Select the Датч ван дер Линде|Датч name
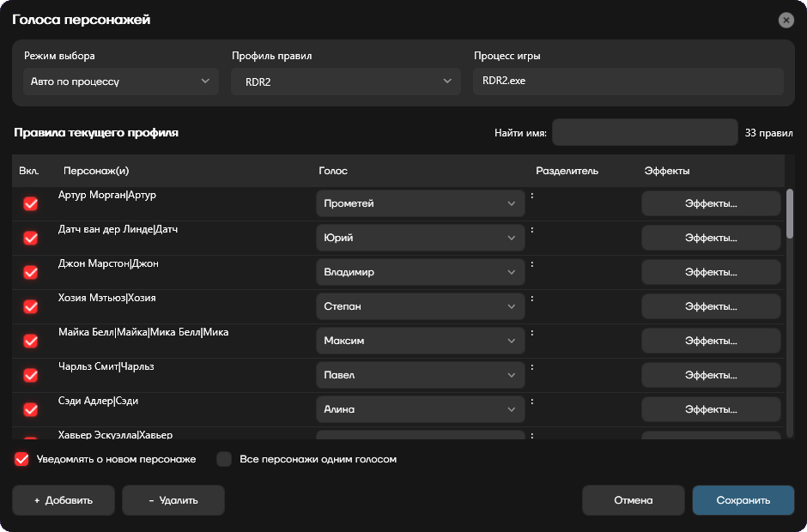The height and width of the screenshot is (532, 807). (118, 229)
